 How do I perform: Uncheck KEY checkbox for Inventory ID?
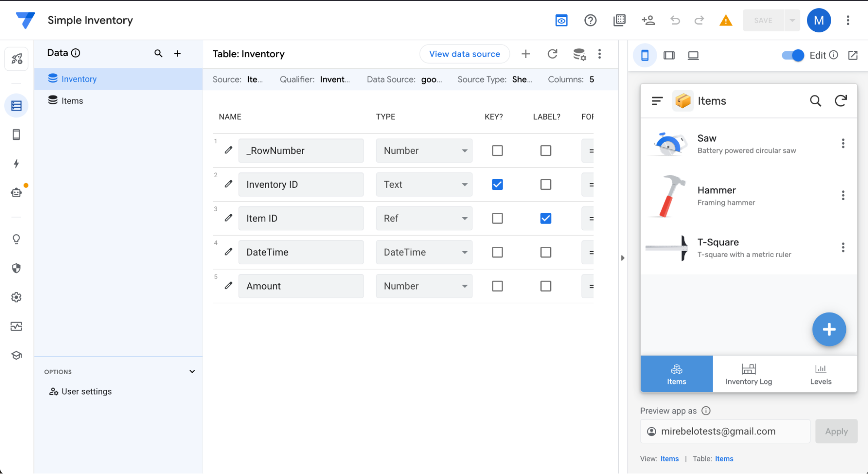(x=497, y=184)
